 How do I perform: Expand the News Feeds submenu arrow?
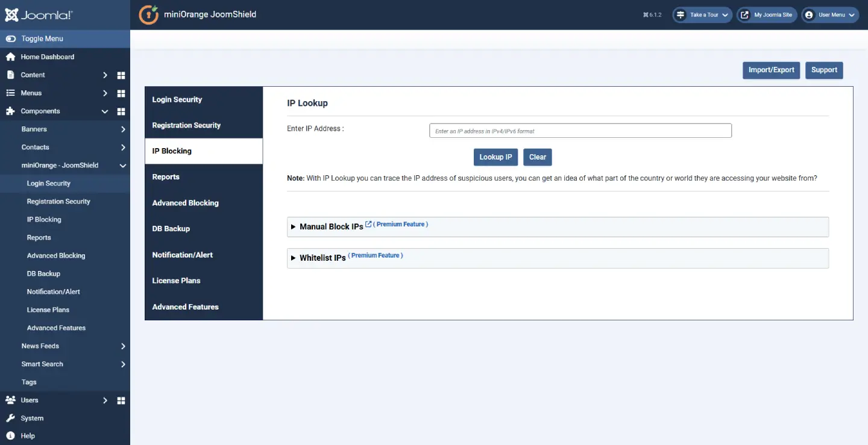click(x=123, y=346)
